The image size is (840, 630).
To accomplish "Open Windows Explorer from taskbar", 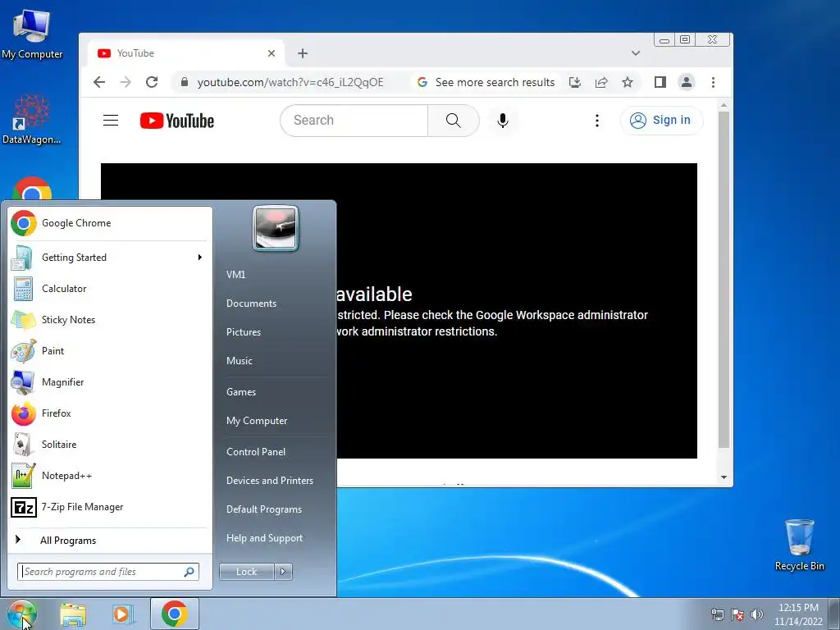I will point(73,614).
